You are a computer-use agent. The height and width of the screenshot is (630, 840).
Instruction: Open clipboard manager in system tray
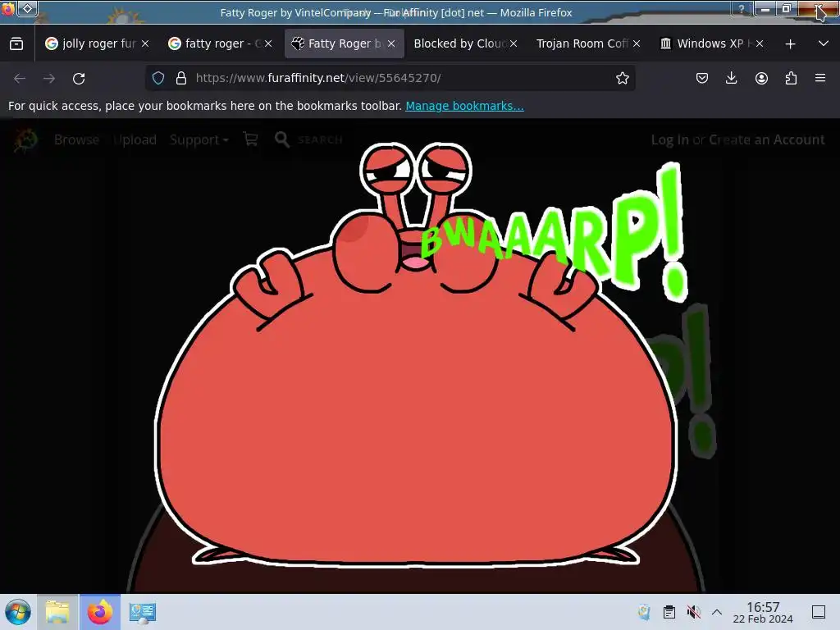[669, 612]
